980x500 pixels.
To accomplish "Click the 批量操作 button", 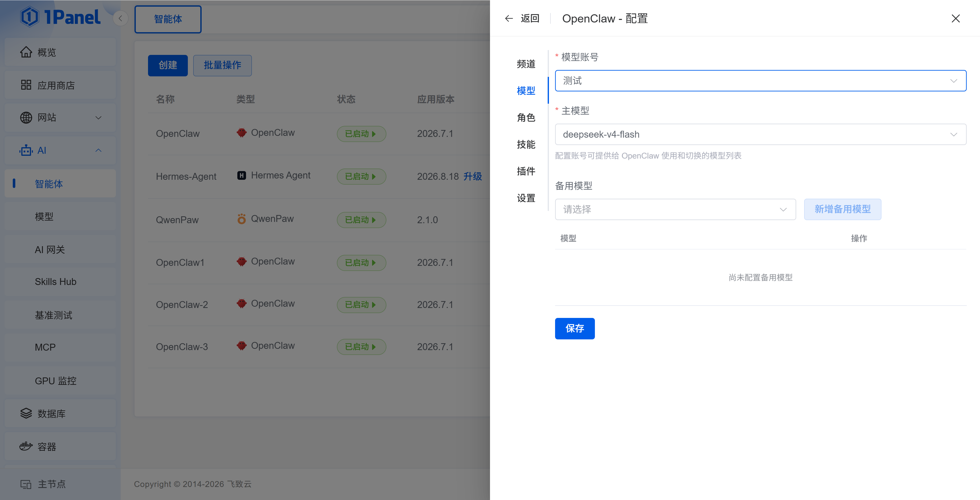I will [x=223, y=65].
